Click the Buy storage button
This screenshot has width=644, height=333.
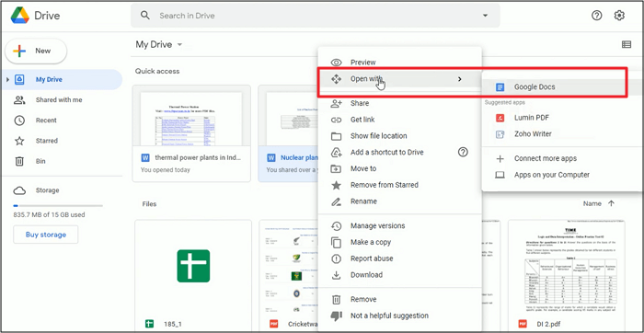click(x=46, y=235)
